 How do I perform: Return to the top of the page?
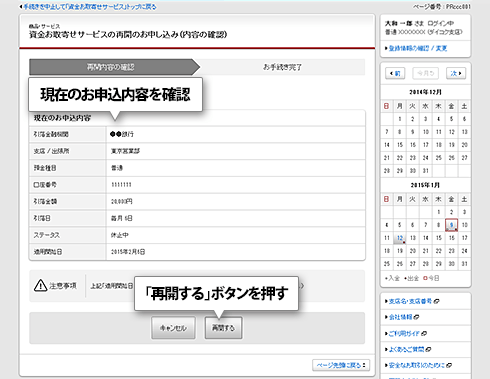pyautogui.click(x=341, y=365)
